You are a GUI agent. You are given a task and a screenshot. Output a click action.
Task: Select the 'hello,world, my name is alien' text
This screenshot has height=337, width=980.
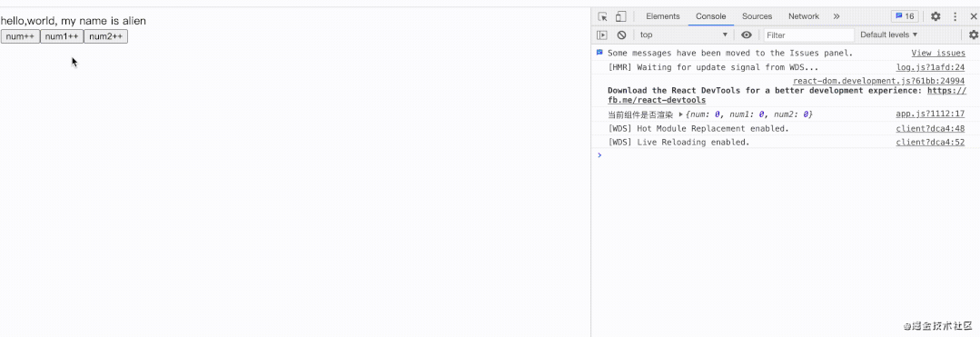tap(74, 21)
